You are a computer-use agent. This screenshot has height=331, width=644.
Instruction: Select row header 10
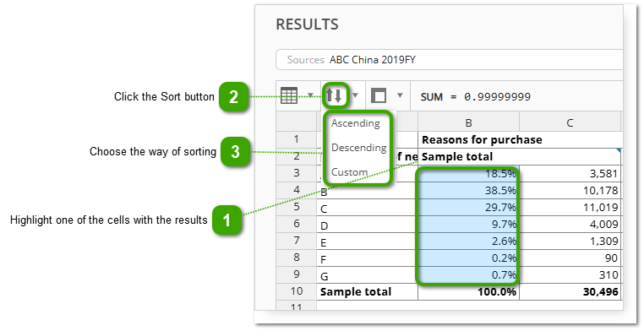pyautogui.click(x=296, y=291)
